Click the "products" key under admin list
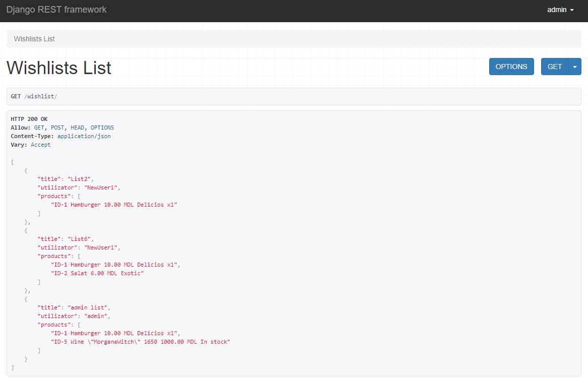The height and width of the screenshot is (378, 588). tap(54, 325)
